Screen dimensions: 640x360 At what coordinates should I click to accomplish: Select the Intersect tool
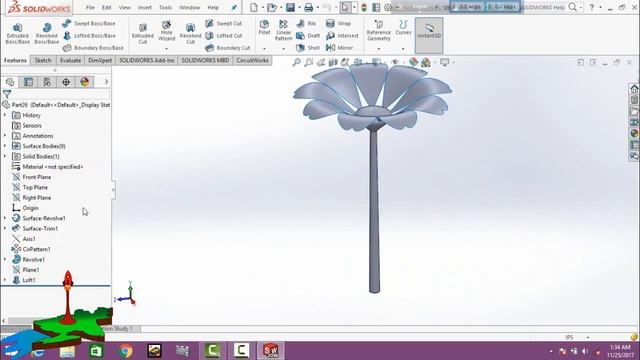point(342,36)
